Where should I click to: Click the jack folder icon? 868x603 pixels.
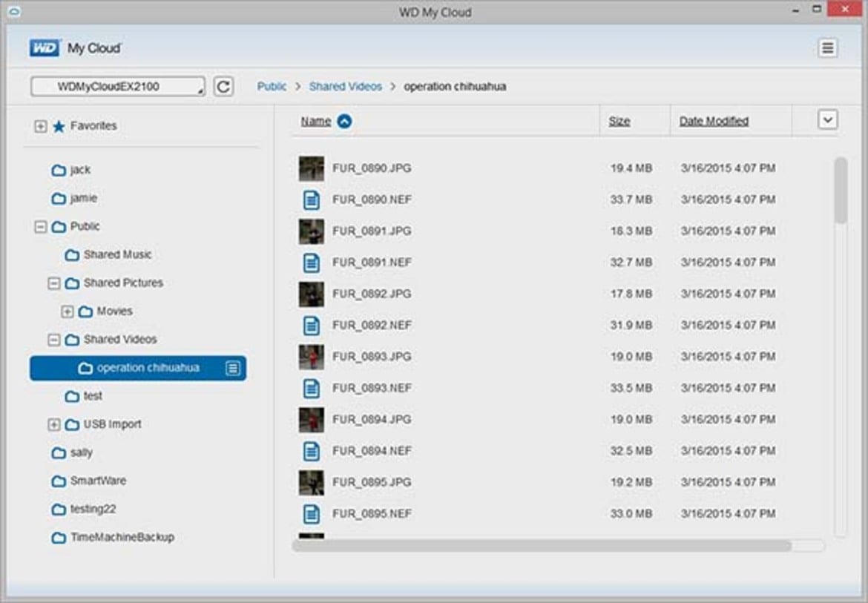[x=59, y=171]
